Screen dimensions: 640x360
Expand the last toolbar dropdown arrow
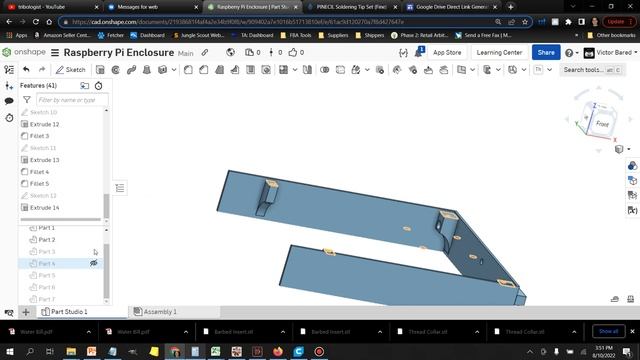tap(549, 70)
